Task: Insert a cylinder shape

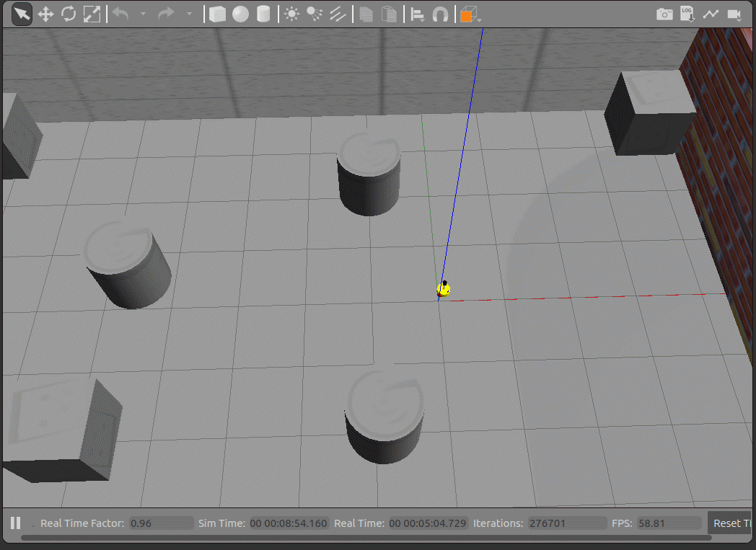Action: 263,14
